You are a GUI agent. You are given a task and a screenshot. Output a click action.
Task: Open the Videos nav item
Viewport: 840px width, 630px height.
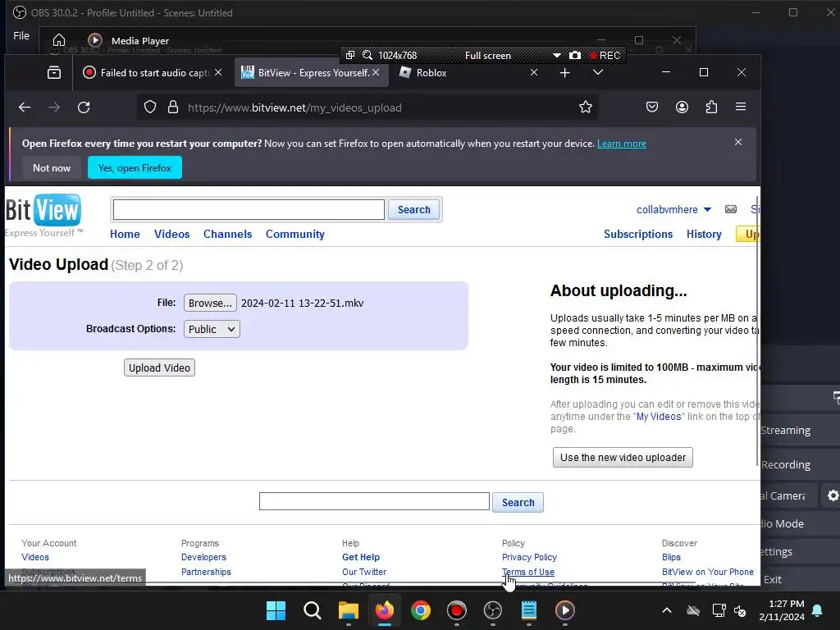[x=172, y=234]
